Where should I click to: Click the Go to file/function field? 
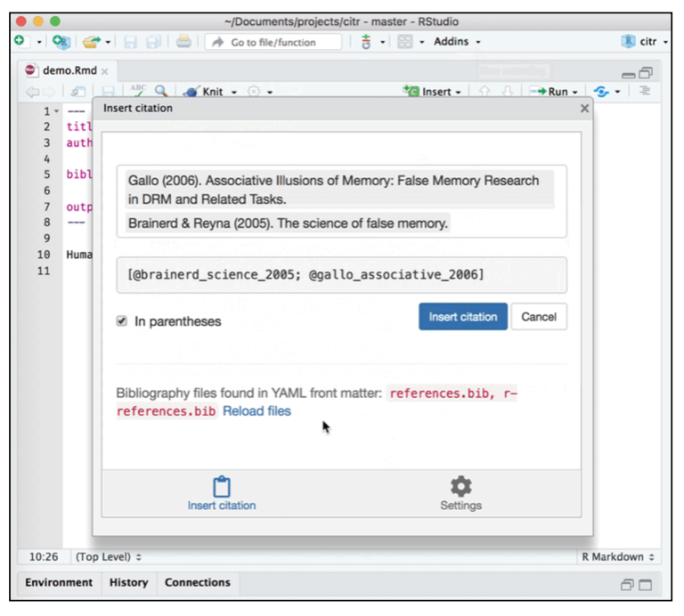coord(273,42)
